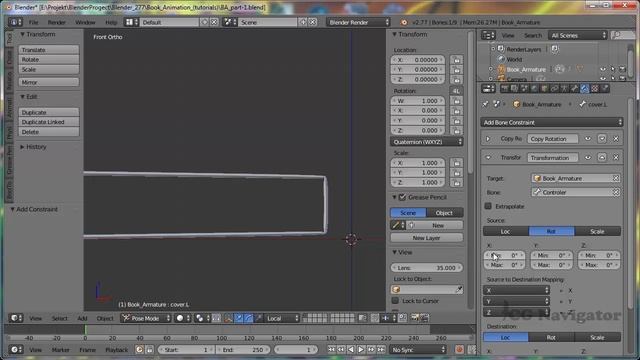Clear the Book_Armature target field
The image size is (640, 360).
tap(616, 178)
